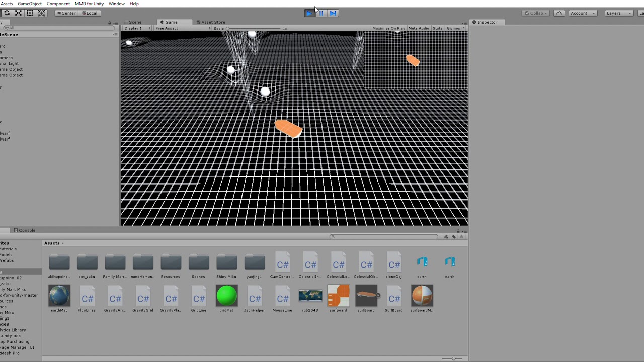Open the Gizmos dropdown
Image resolution: width=644 pixels, height=362 pixels.
tap(455, 28)
